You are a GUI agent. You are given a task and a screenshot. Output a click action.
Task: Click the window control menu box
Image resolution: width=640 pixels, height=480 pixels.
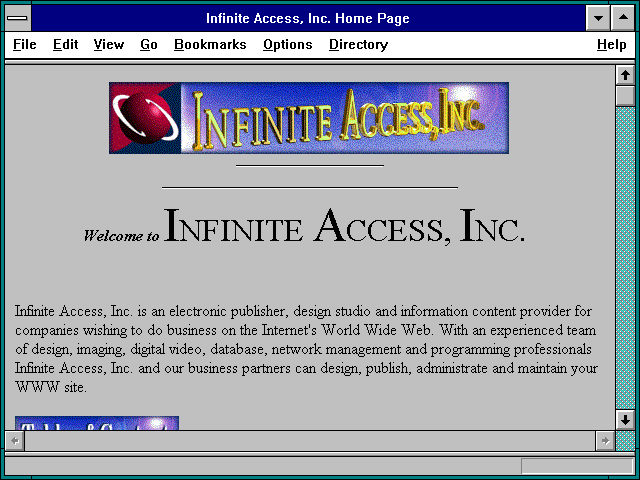[x=18, y=18]
